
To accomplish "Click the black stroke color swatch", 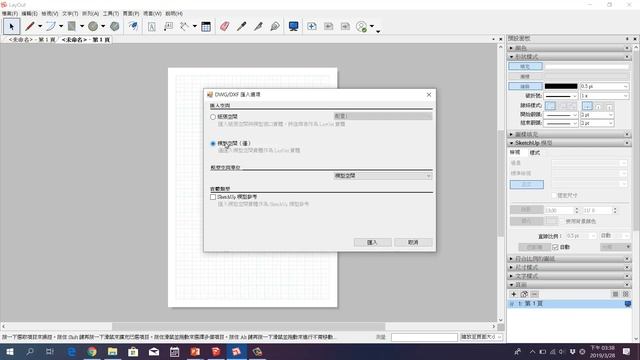I will tap(561, 86).
